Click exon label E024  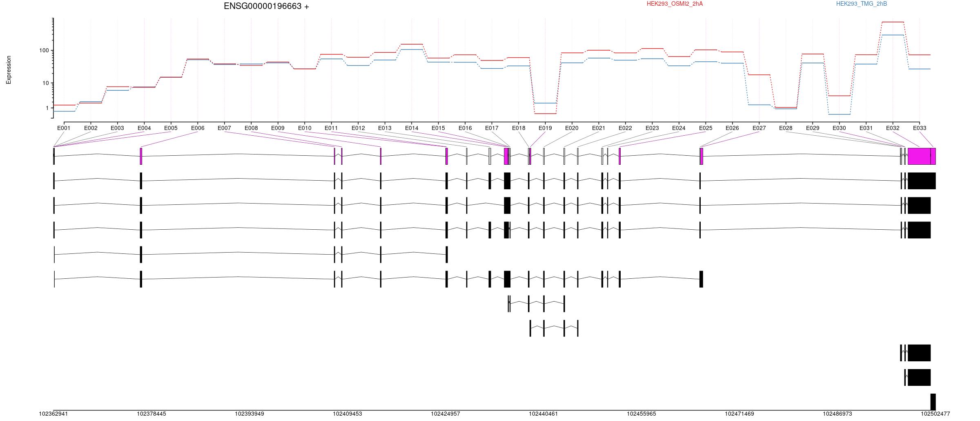(679, 128)
